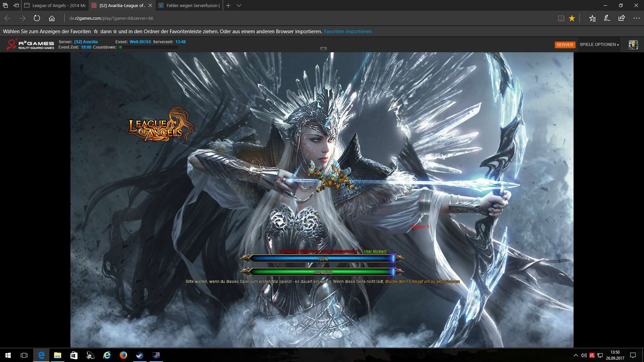644x362 pixels.
Task: Open Steam from the taskbar
Action: 140,355
